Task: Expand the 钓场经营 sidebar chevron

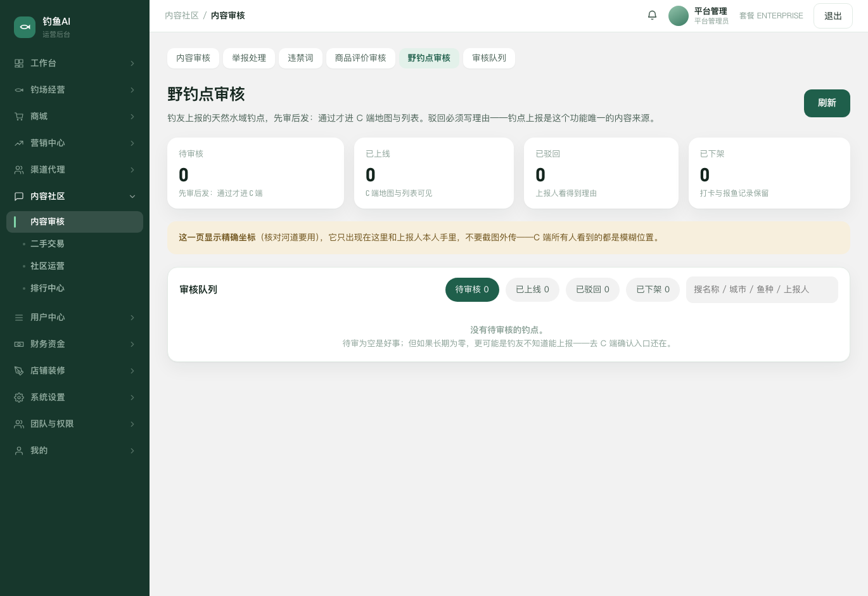Action: point(132,90)
